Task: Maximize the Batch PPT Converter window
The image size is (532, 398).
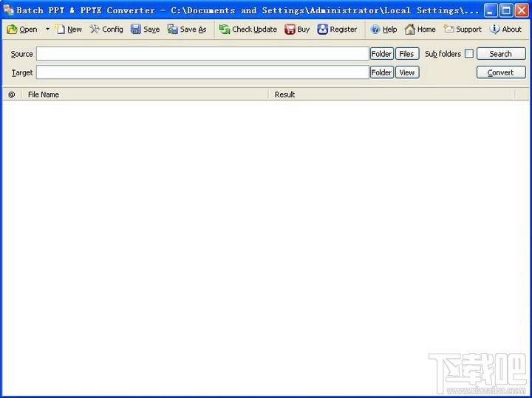Action: pos(506,10)
